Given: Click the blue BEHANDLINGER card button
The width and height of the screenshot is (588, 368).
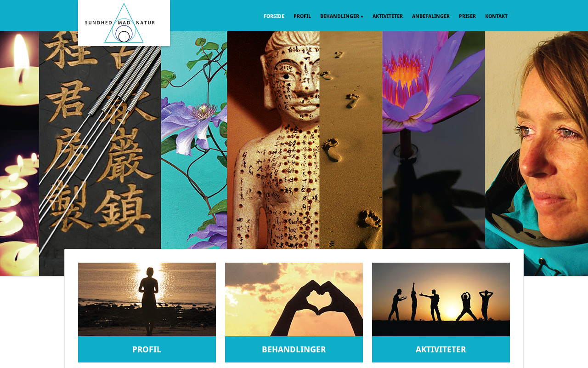Looking at the screenshot, I should [294, 349].
